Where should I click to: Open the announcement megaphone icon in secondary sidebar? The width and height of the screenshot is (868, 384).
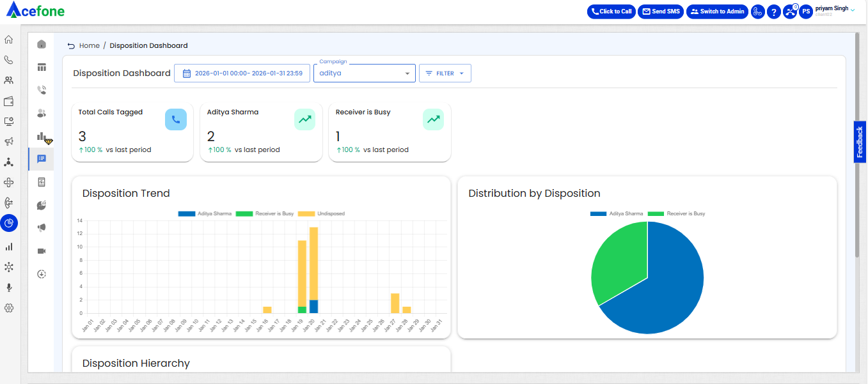[42, 227]
